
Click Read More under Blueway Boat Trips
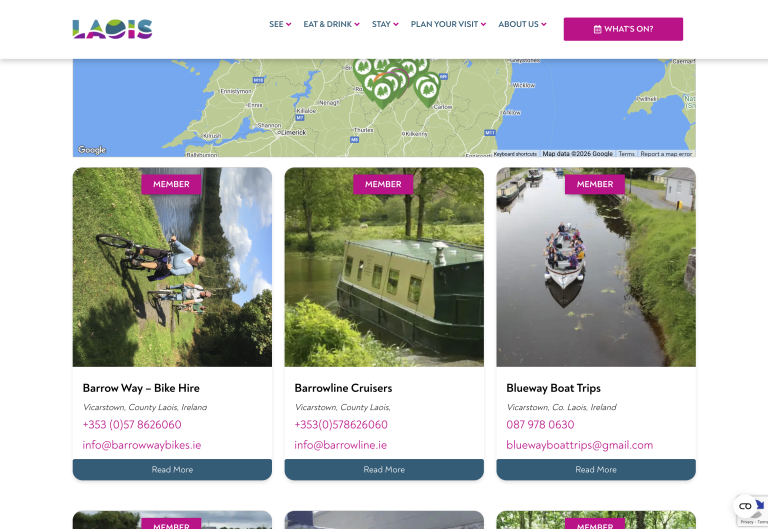tap(596, 469)
